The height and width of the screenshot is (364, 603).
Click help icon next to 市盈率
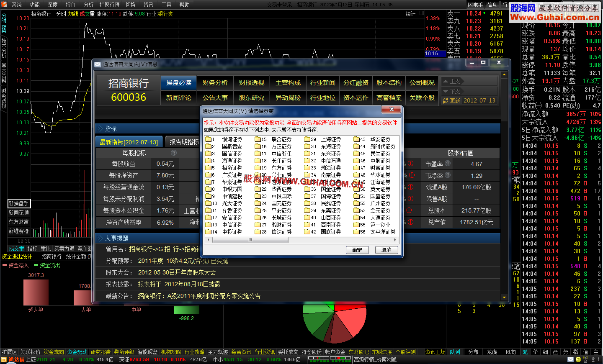pyautogui.click(x=448, y=164)
